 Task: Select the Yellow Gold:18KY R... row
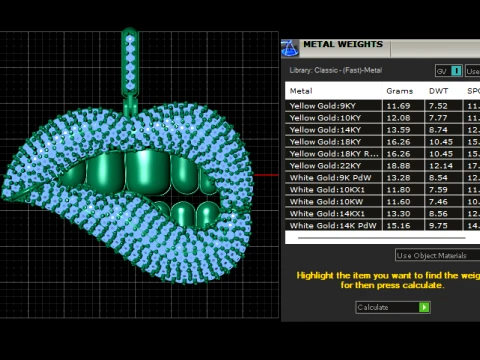[383, 154]
